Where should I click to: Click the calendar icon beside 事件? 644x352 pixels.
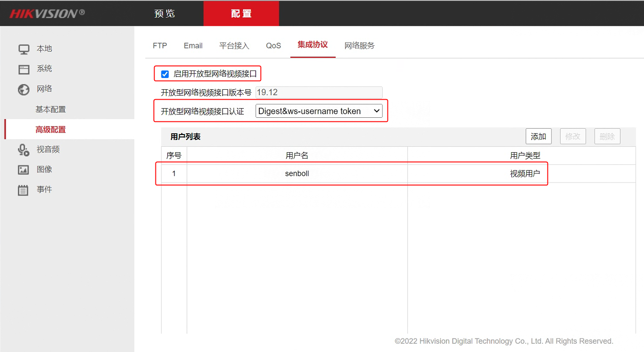24,190
